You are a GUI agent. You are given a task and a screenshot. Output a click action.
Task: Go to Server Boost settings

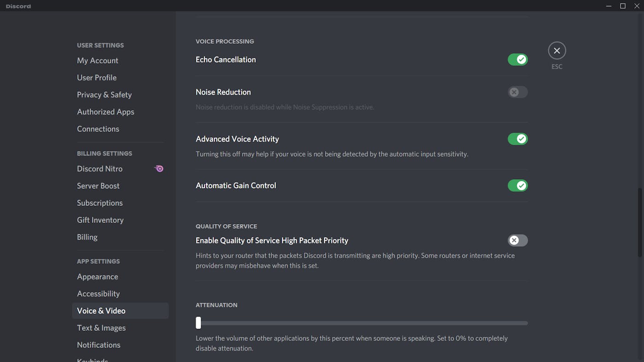[x=120, y=186]
